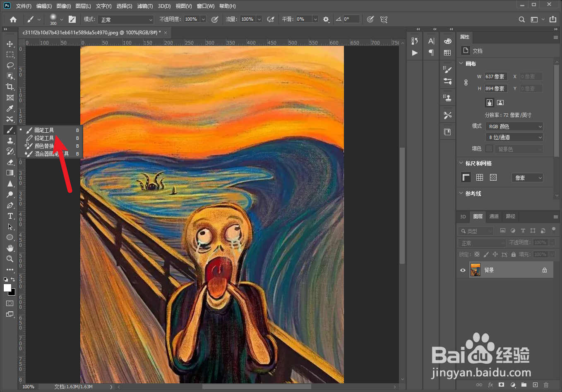The height and width of the screenshot is (392, 562).
Task: Click landscape canvas orientation button
Action: pos(500,103)
